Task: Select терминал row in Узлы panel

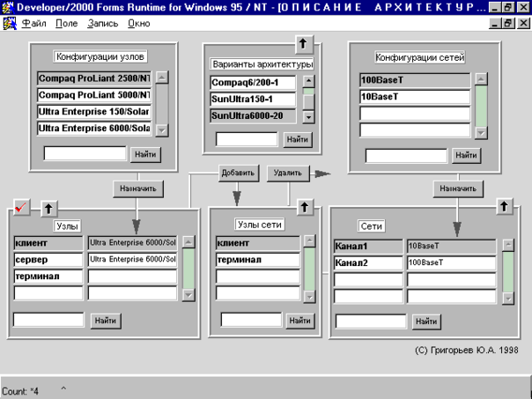Action: (48, 277)
